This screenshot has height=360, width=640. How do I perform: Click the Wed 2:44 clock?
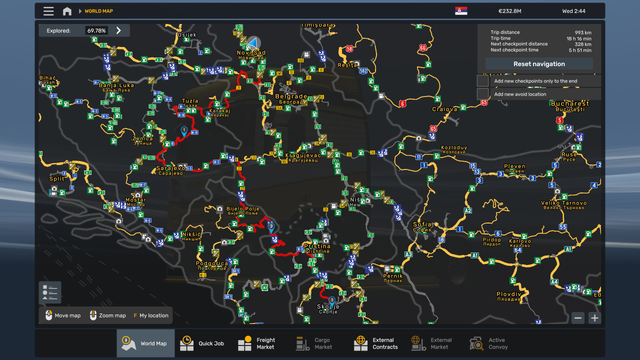(573, 11)
